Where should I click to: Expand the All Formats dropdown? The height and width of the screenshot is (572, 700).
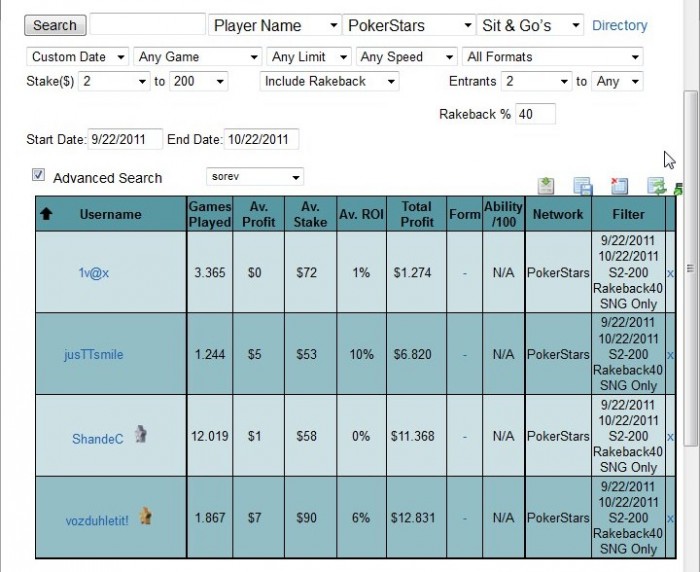point(552,57)
